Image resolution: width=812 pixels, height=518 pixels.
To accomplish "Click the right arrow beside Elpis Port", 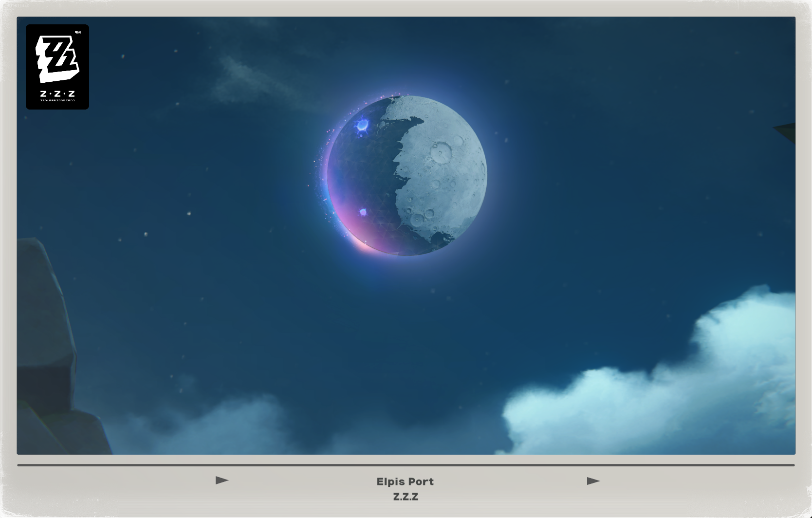I will pos(593,481).
